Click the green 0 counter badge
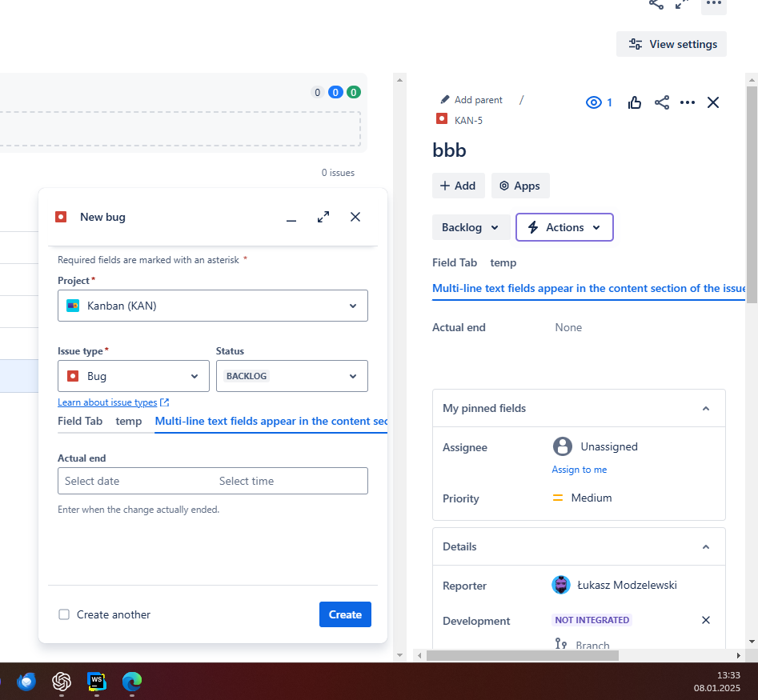This screenshot has width=758, height=700. tap(353, 92)
